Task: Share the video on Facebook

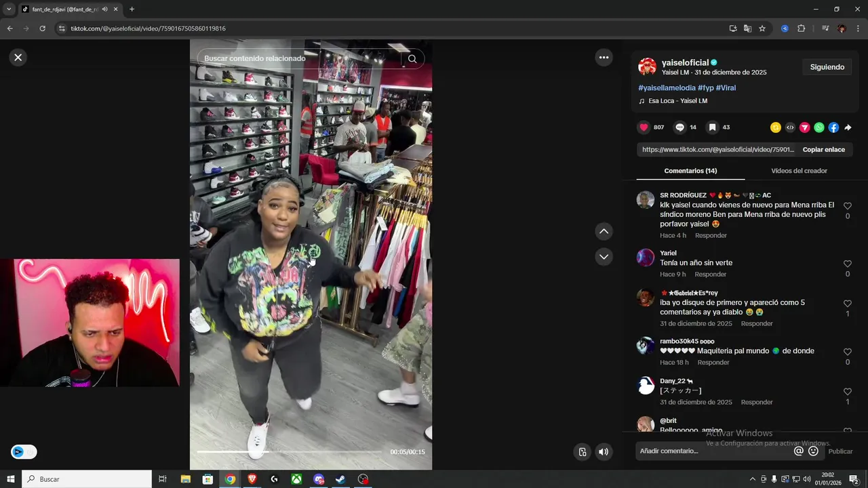Action: [x=833, y=127]
